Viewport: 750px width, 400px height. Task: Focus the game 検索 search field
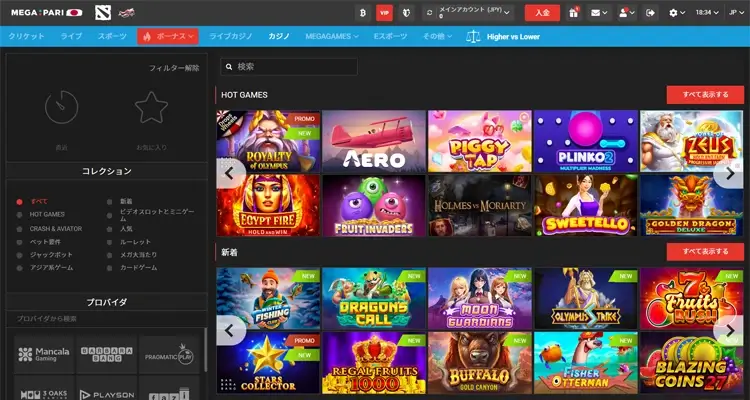point(289,67)
